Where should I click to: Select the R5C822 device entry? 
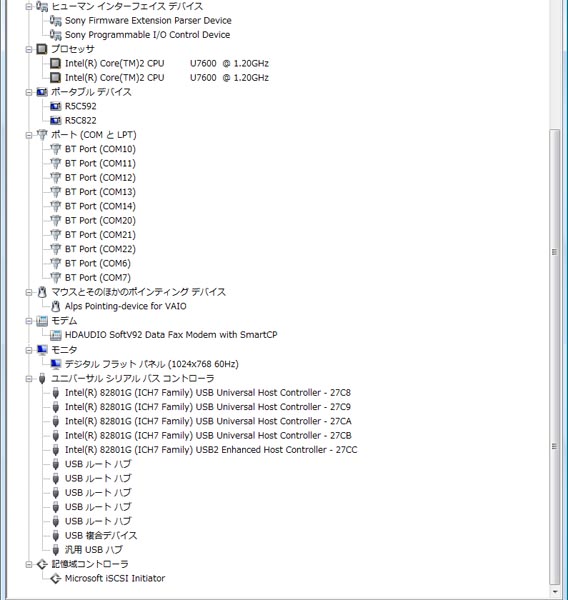coord(81,121)
